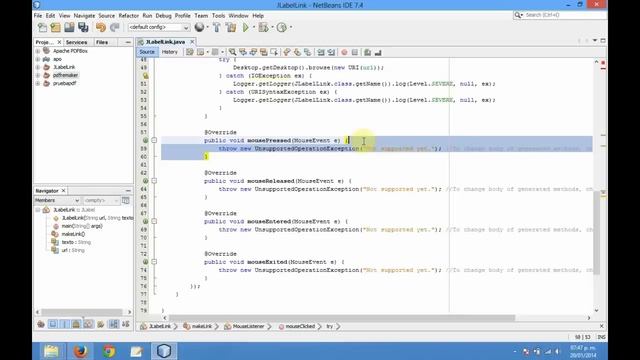Click the light bulb hint on line 50
Screen dimensions: 640x360
point(145,76)
